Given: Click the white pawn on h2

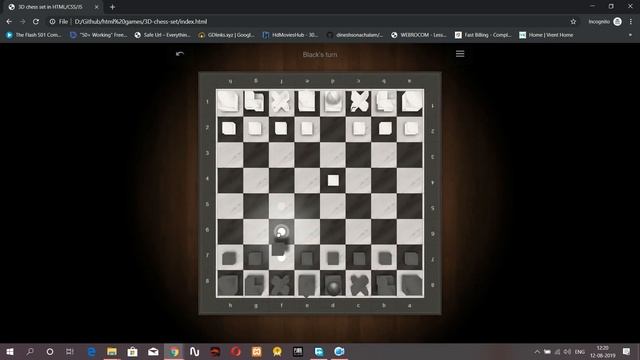Looking at the screenshot, I should [229, 128].
